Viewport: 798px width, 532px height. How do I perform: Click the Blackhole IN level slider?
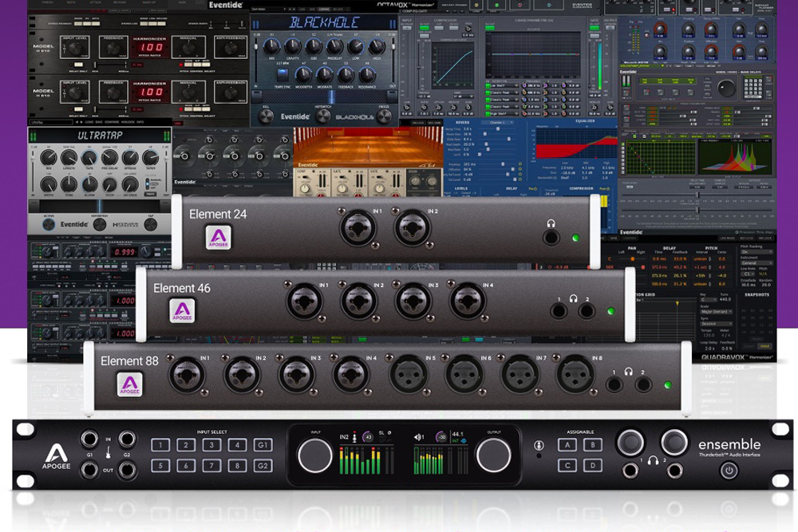click(256, 60)
